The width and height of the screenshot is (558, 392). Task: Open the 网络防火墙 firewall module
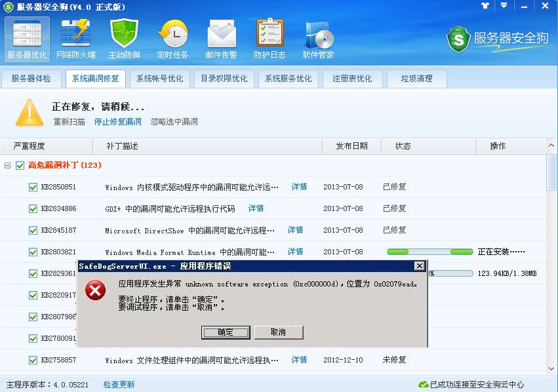pyautogui.click(x=76, y=38)
